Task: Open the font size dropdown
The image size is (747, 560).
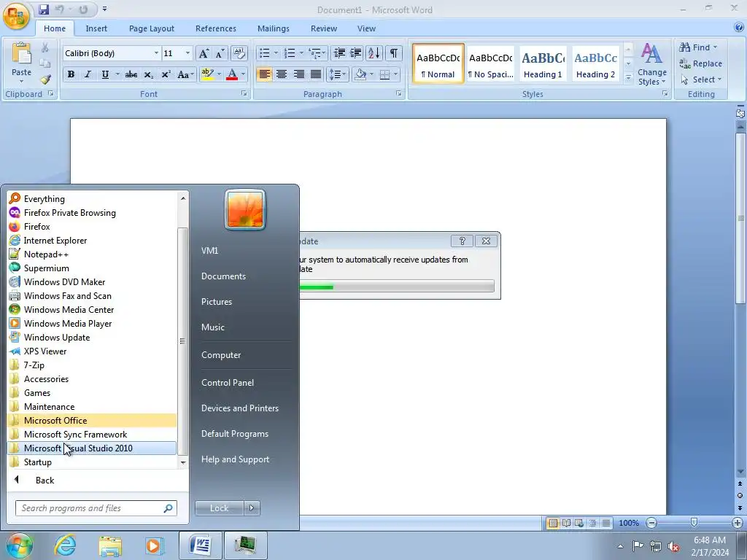Action: (x=187, y=53)
